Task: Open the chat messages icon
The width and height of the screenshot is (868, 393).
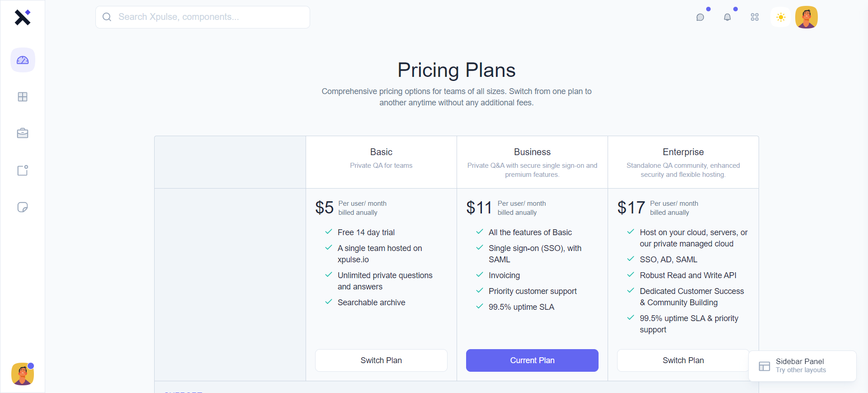Action: coord(700,17)
